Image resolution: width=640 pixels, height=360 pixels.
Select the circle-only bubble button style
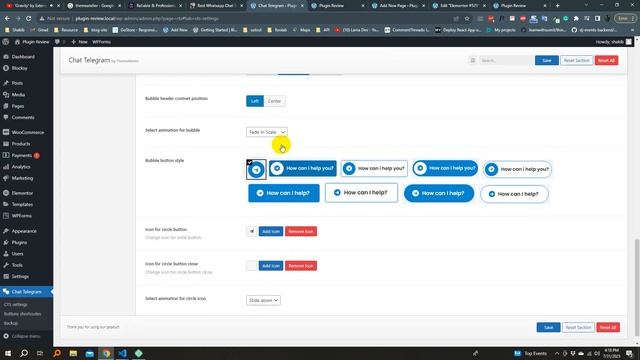[x=256, y=169]
